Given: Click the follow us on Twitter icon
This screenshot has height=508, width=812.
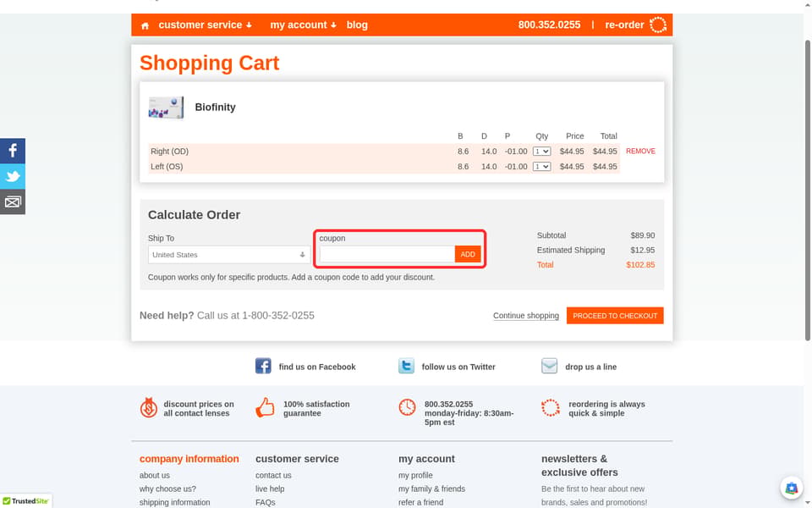Looking at the screenshot, I should pos(406,366).
